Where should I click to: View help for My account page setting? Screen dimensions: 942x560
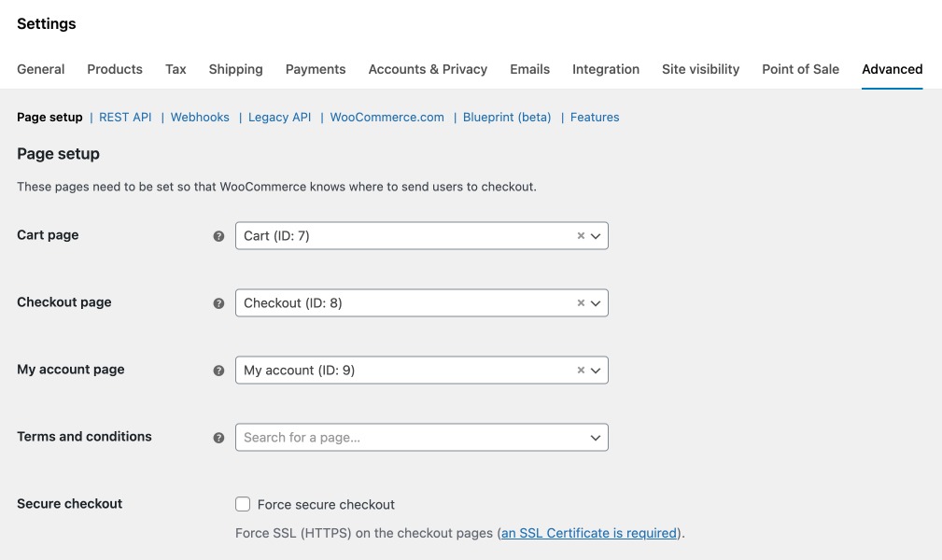(218, 370)
